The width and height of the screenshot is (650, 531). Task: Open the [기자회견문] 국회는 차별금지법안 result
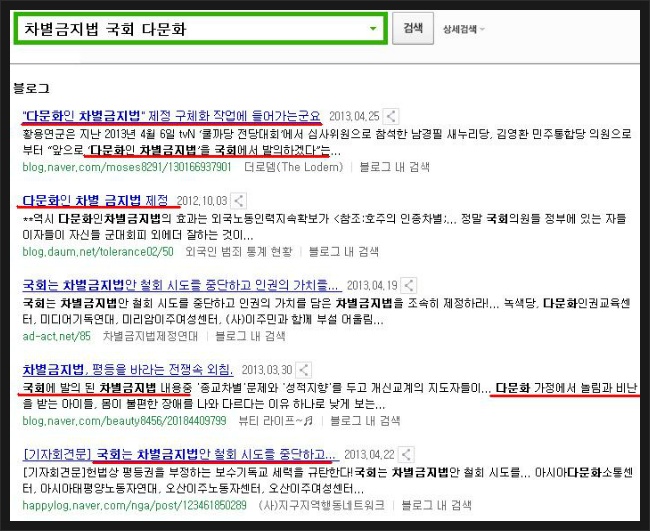pyautogui.click(x=181, y=454)
